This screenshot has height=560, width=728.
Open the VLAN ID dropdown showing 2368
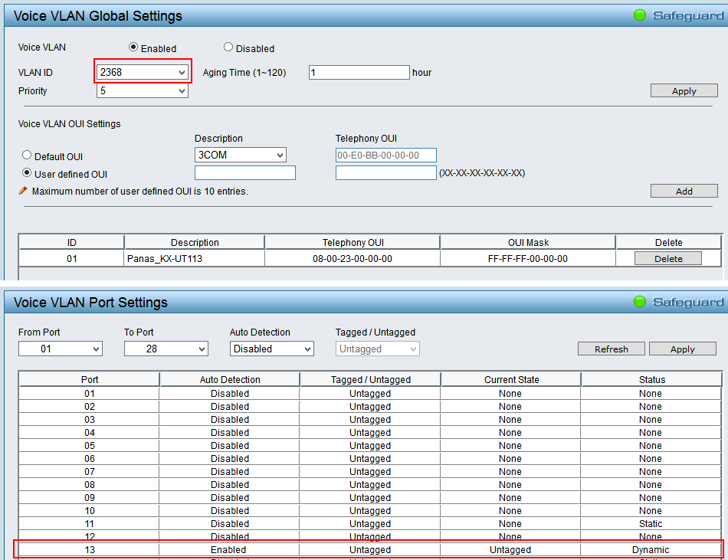click(x=143, y=72)
